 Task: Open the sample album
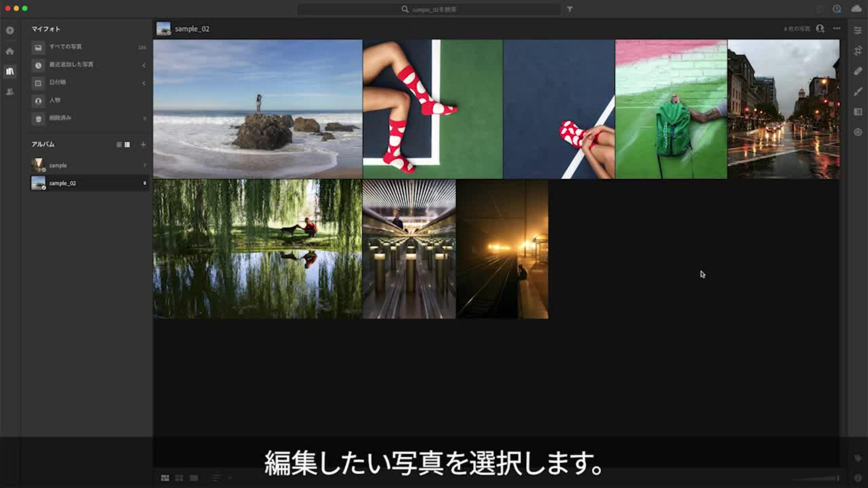pos(58,165)
